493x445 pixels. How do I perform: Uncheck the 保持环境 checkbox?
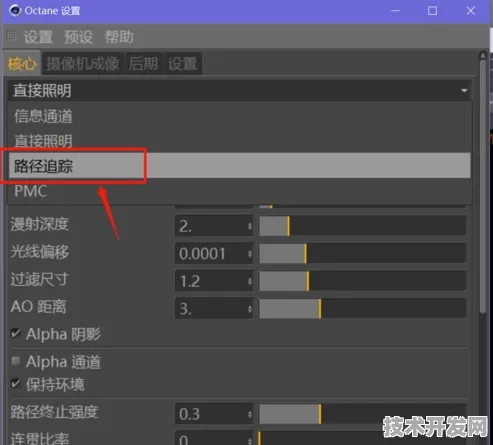pos(16,383)
